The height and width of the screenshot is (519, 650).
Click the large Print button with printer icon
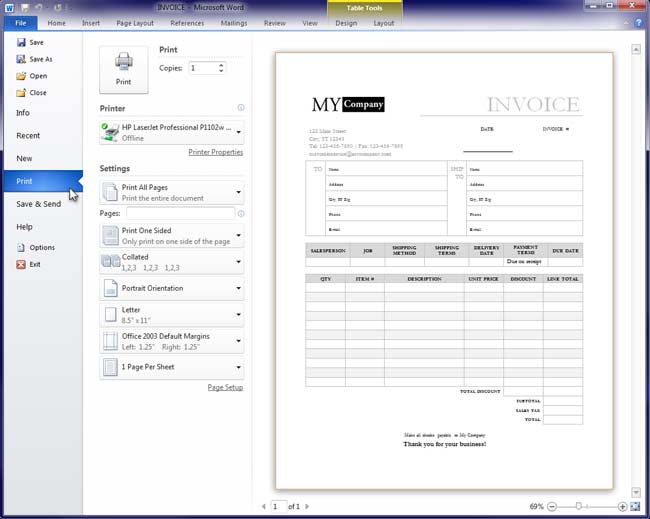[124, 70]
